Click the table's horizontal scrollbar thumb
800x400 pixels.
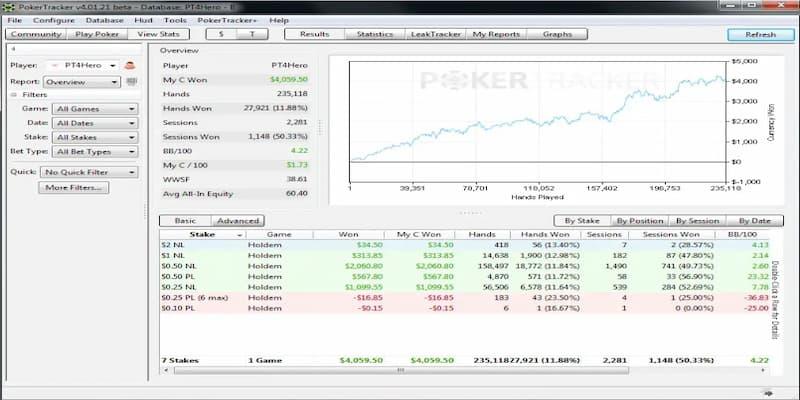(x=401, y=370)
